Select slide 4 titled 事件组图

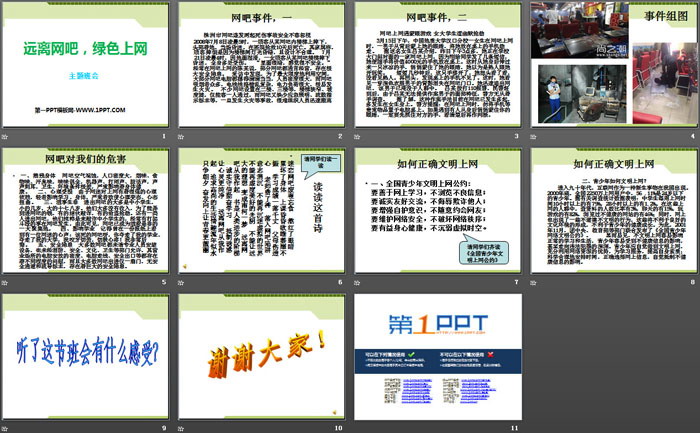point(614,65)
